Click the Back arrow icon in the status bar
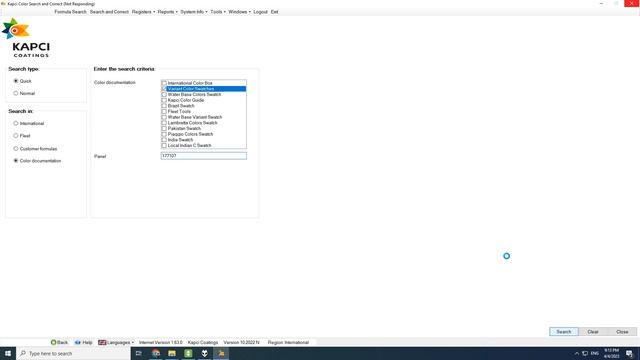640x360 pixels. 53,342
